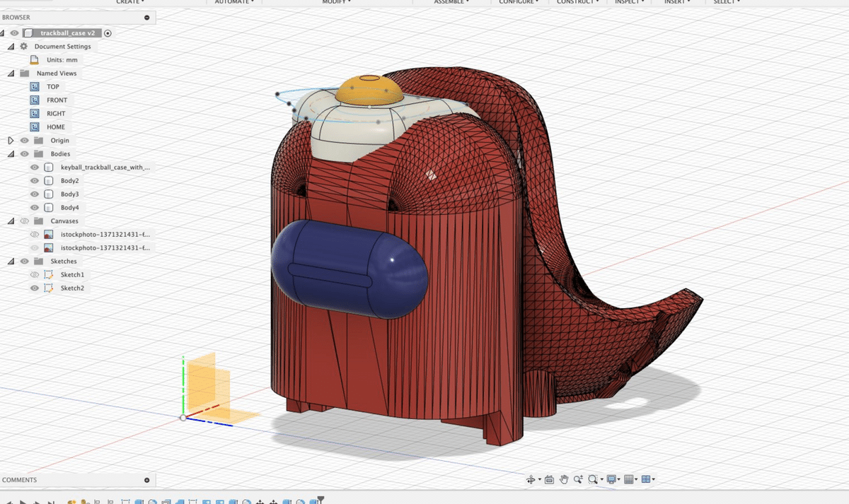This screenshot has height=504, width=849.
Task: Hide Body4 using its eye icon
Action: point(35,208)
